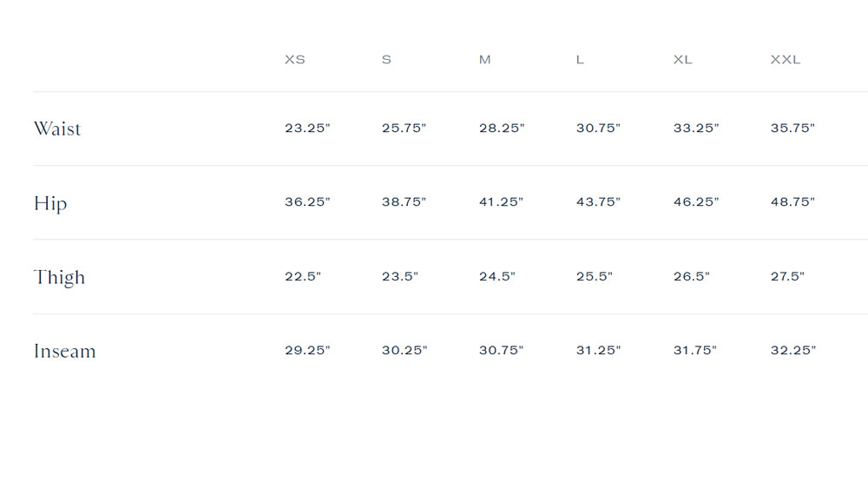Click the Thigh row label

tap(59, 277)
